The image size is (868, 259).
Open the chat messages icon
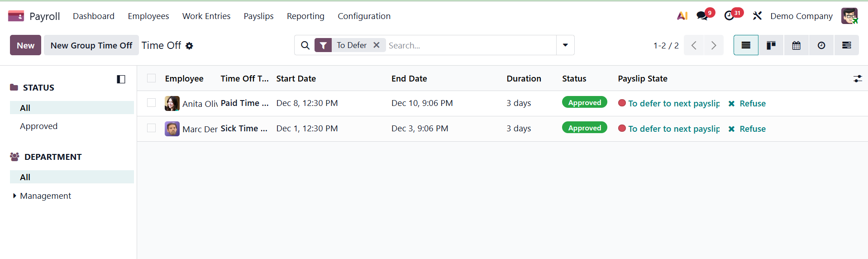point(702,16)
